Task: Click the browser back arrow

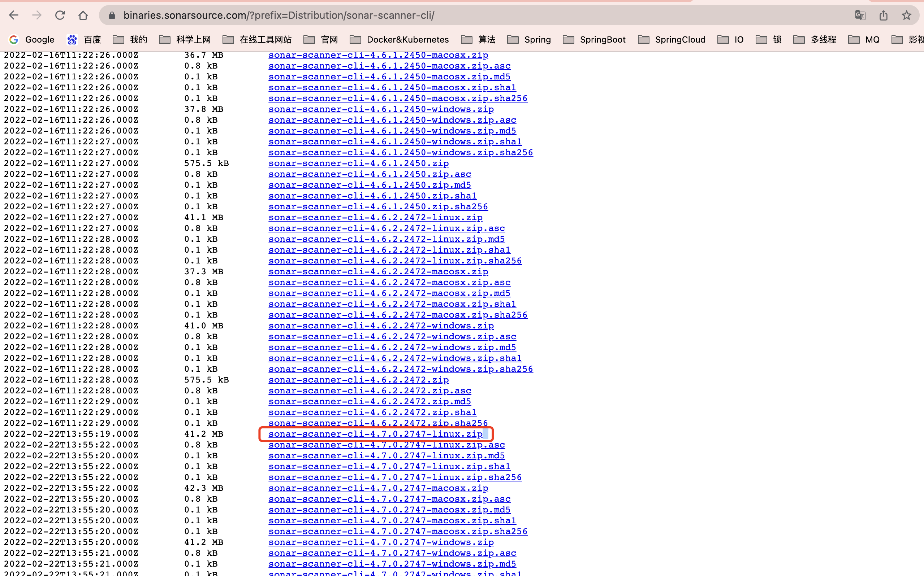Action: pos(14,15)
